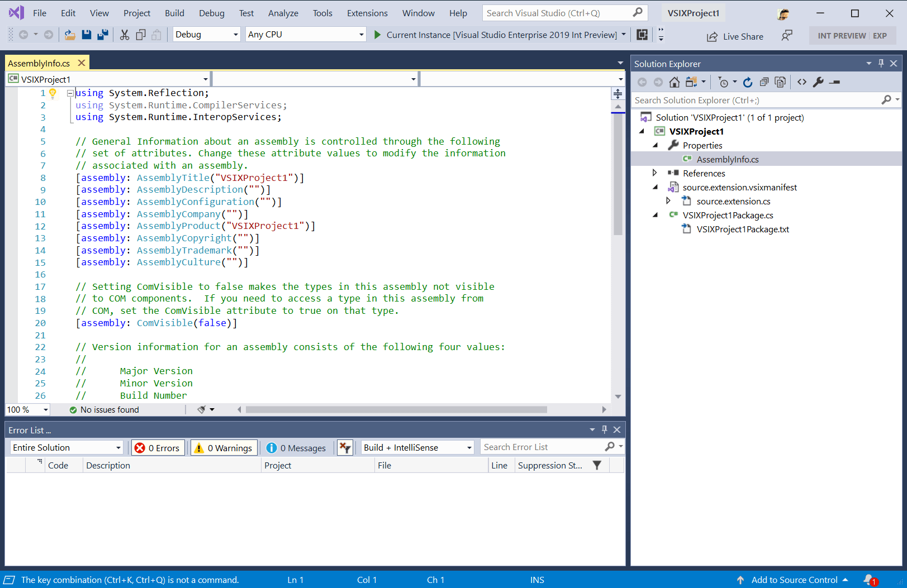Click the notifications bell in status bar
The width and height of the screenshot is (907, 588).
coord(869,580)
